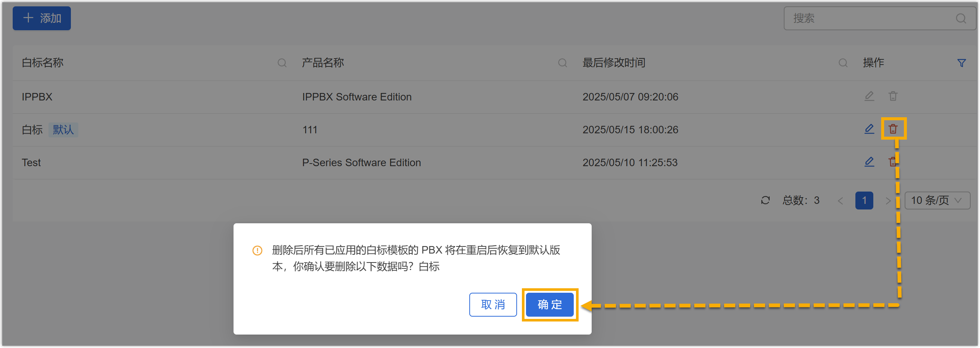Delete the 白标 default template row
The height and width of the screenshot is (348, 980).
click(x=893, y=129)
